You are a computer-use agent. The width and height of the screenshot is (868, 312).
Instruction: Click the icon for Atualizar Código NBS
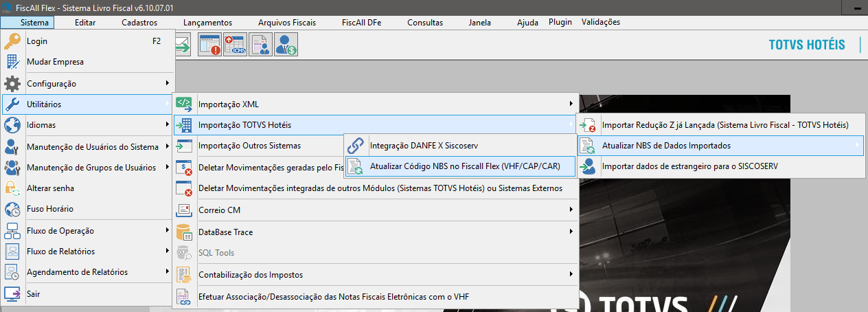pos(355,166)
